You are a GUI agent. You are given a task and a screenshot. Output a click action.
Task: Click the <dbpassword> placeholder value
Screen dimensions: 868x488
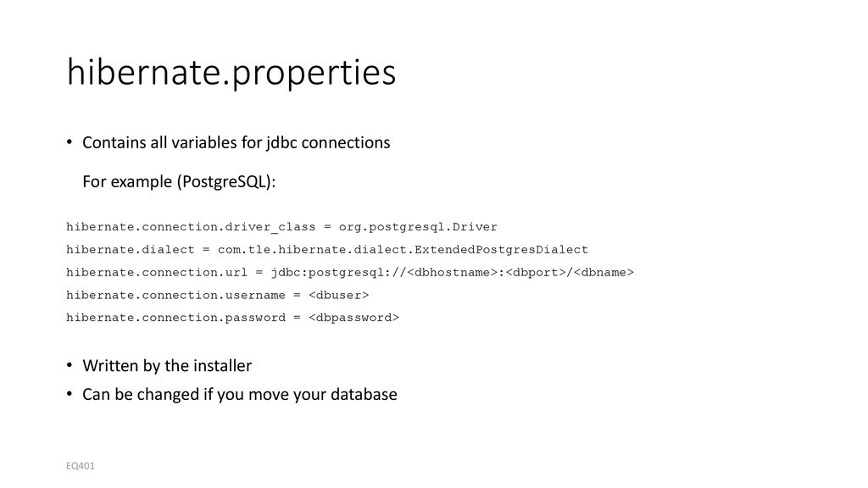[353, 318]
